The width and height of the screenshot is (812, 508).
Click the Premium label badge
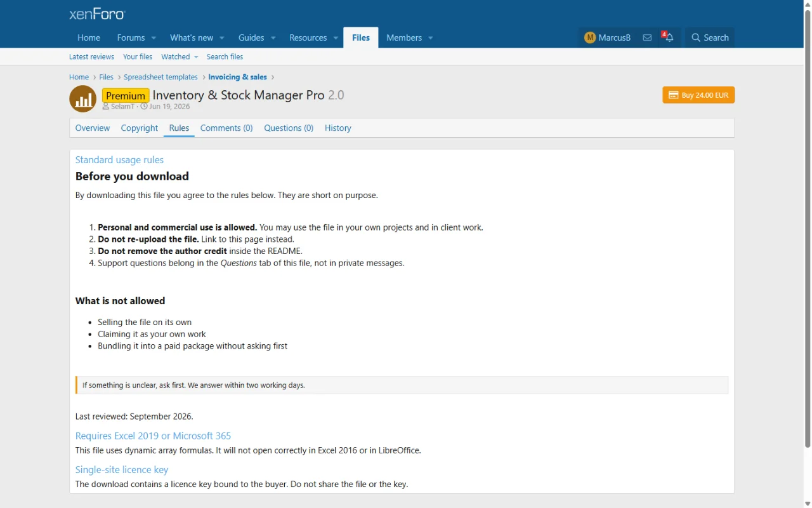126,96
